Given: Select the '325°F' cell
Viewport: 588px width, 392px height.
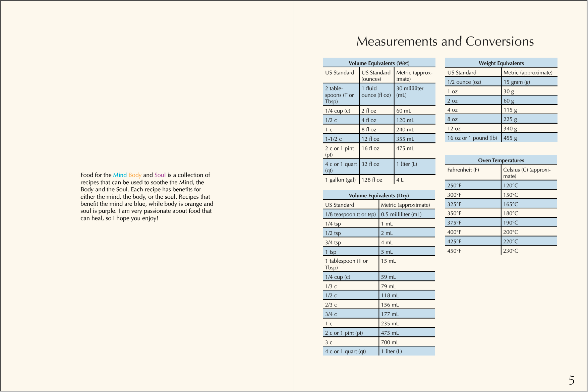Looking at the screenshot, I should tap(473, 204).
